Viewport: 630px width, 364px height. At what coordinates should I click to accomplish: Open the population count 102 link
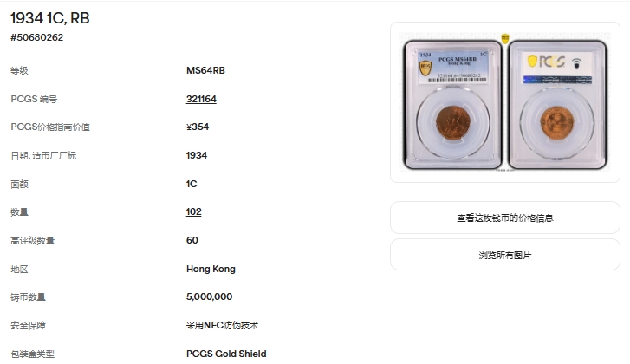(193, 211)
